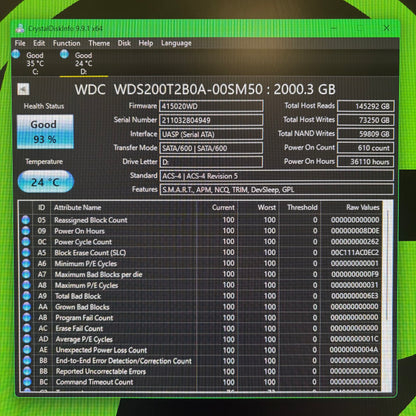Click the 24 °C temperature button
The width and height of the screenshot is (416, 416).
(46, 182)
